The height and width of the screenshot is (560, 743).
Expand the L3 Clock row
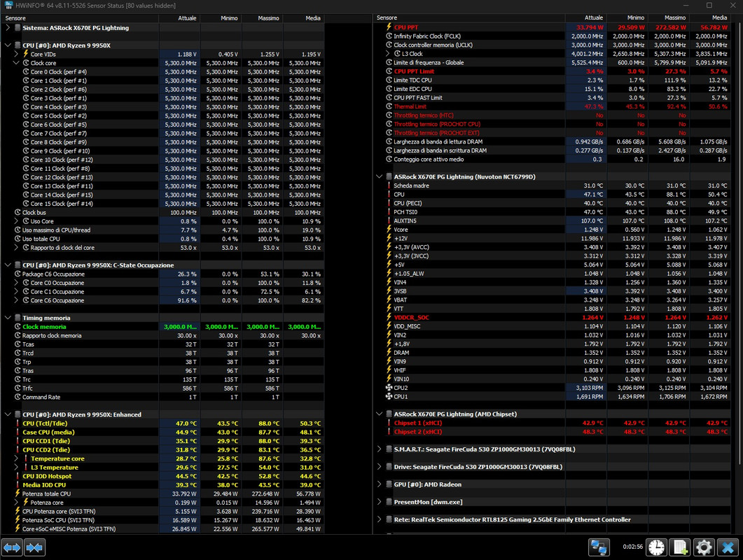[388, 53]
